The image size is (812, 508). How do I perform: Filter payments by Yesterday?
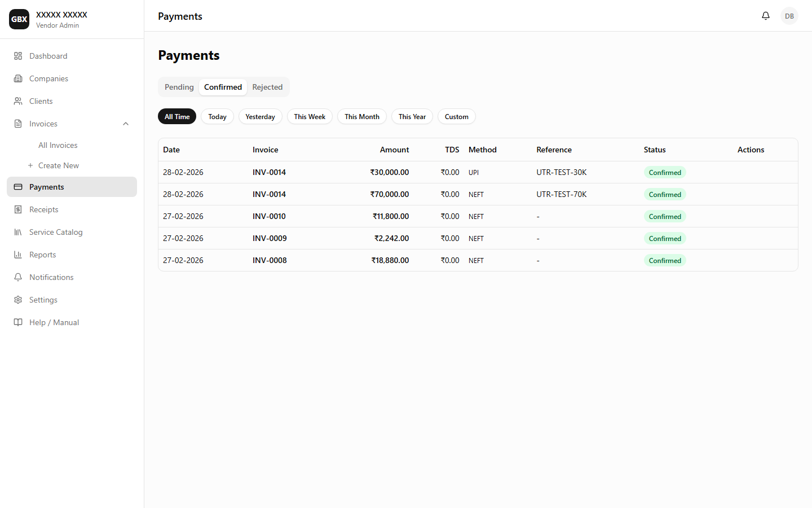click(x=260, y=116)
